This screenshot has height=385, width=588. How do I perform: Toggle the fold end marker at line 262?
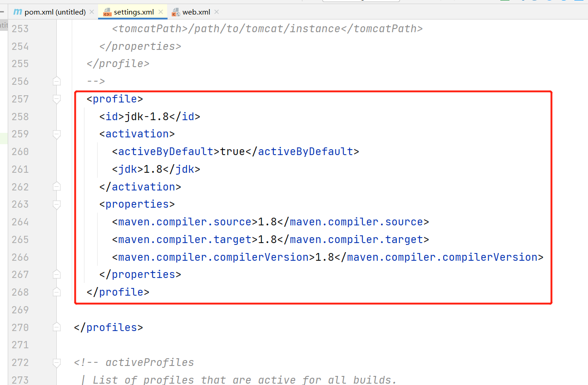[57, 186]
